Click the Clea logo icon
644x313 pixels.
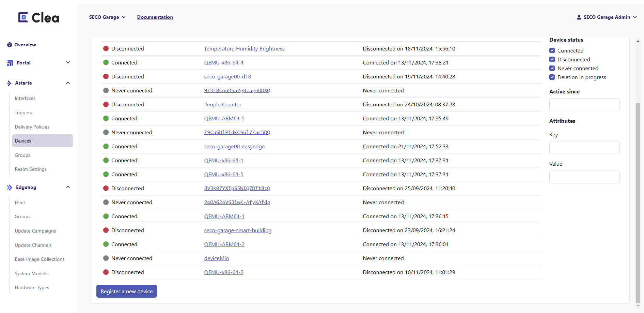point(23,17)
